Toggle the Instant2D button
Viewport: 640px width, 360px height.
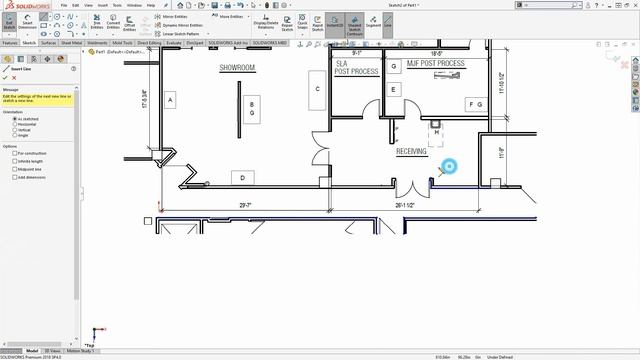click(335, 22)
